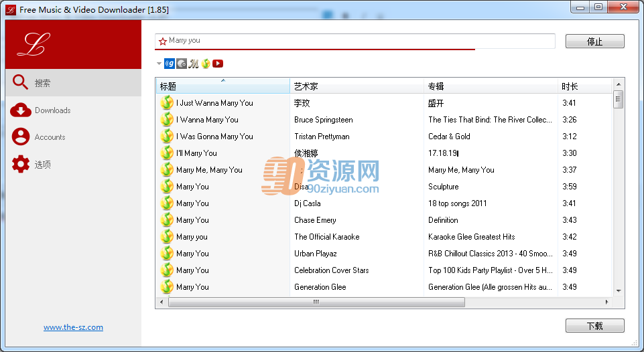Select the Top 100 Kids Party Playlist cell

point(491,270)
